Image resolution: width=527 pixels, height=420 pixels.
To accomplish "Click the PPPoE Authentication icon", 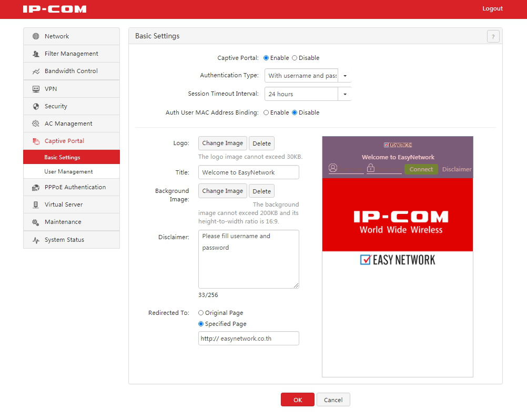I will 36,188.
